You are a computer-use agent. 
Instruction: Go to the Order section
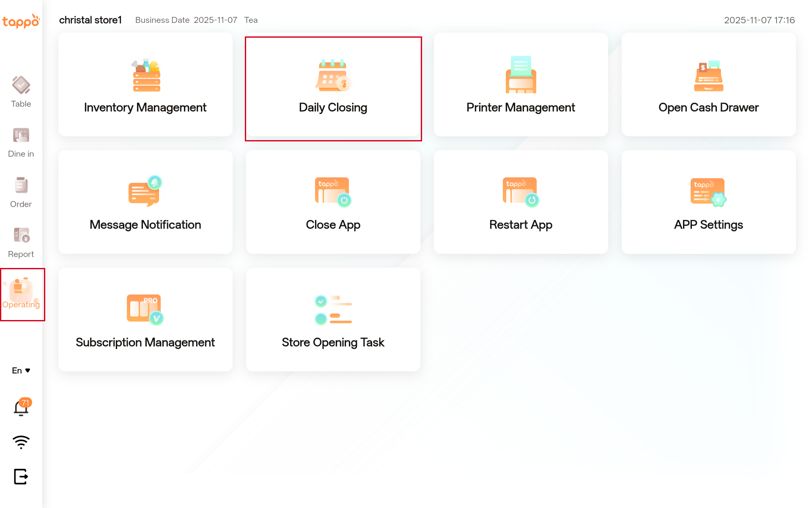[x=21, y=192]
